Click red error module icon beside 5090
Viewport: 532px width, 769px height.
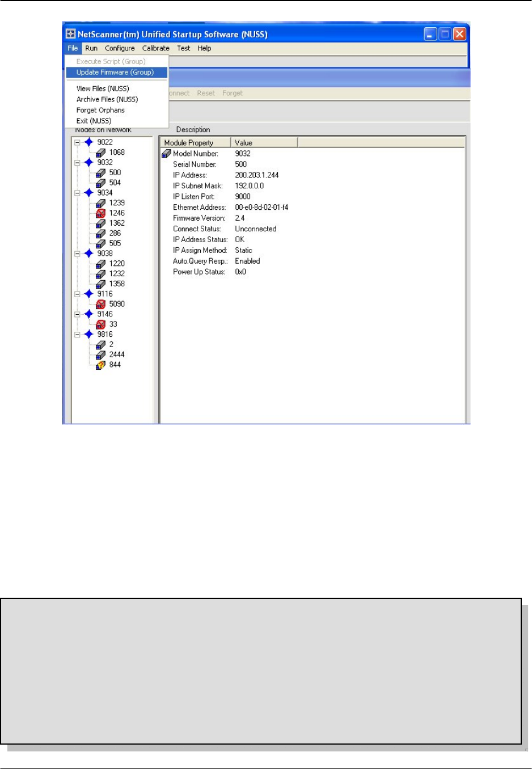point(101,305)
